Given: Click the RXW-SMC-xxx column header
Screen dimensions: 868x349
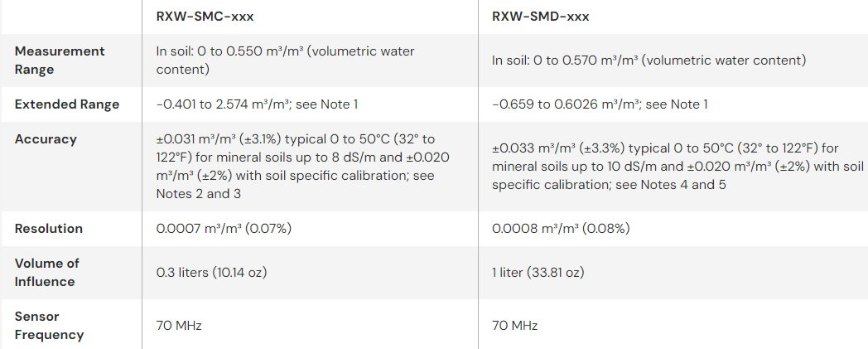Looking at the screenshot, I should pos(205,16).
